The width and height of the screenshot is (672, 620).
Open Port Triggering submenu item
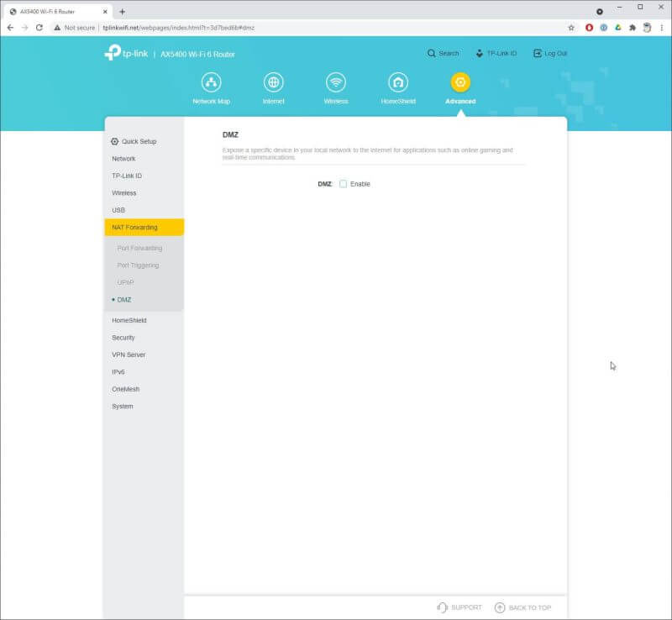(138, 265)
